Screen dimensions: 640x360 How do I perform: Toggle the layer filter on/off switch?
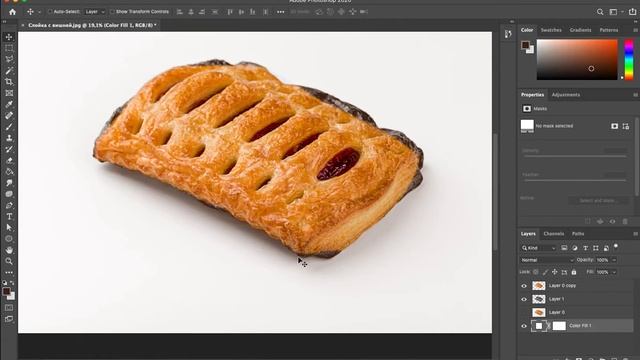(616, 247)
